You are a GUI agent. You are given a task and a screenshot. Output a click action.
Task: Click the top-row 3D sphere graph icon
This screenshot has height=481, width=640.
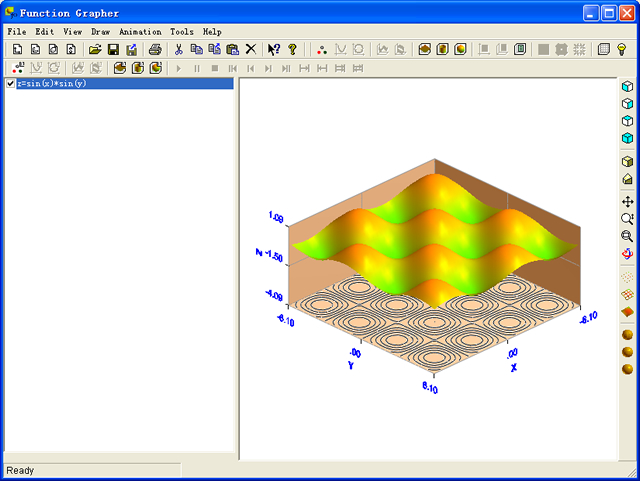point(460,49)
